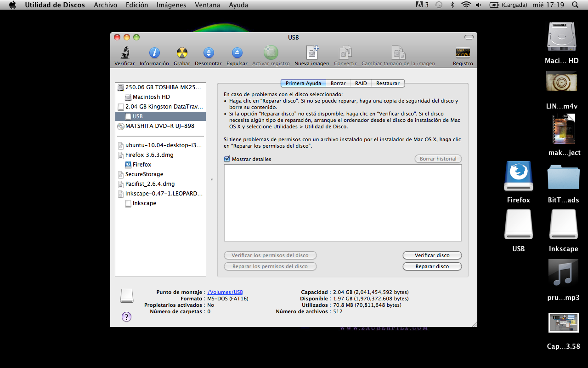
Task: Open the Apple menu
Action: click(x=12, y=5)
